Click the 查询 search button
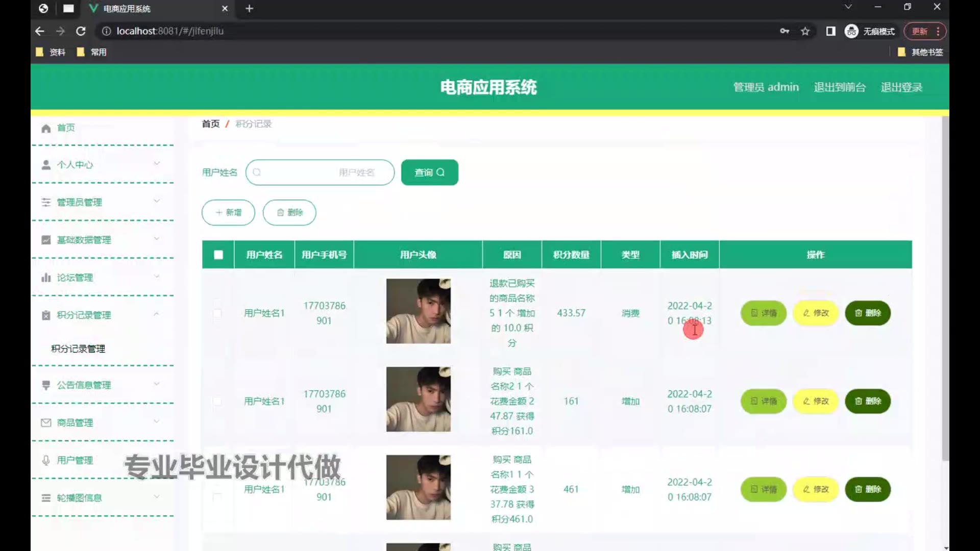The image size is (980, 551). 429,172
